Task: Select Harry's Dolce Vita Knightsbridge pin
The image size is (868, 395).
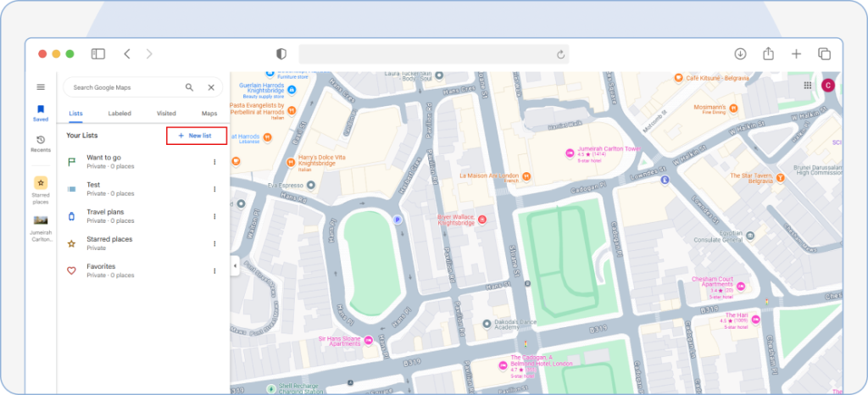Action: click(x=290, y=163)
